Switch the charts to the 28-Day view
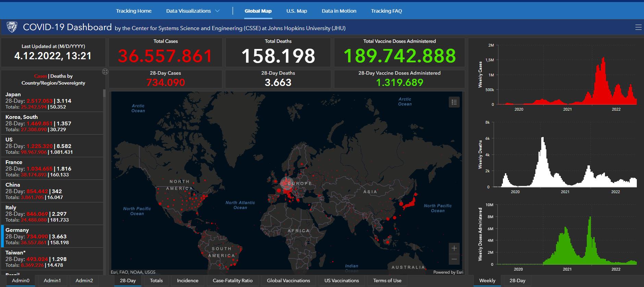Viewport: 644px width, 287px height. (x=517, y=280)
